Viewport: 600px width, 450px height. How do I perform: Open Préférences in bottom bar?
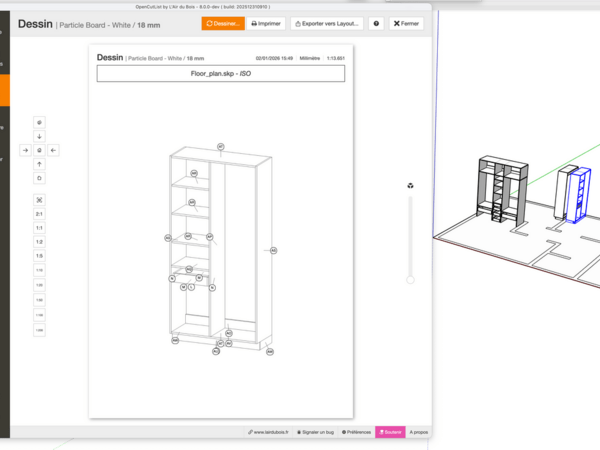tap(357, 432)
